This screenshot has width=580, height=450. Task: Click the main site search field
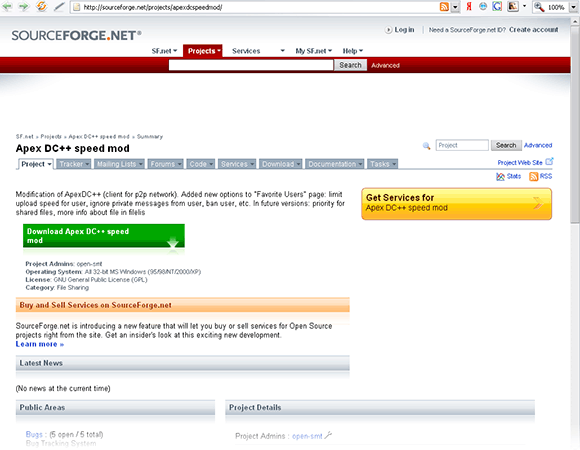(x=251, y=65)
